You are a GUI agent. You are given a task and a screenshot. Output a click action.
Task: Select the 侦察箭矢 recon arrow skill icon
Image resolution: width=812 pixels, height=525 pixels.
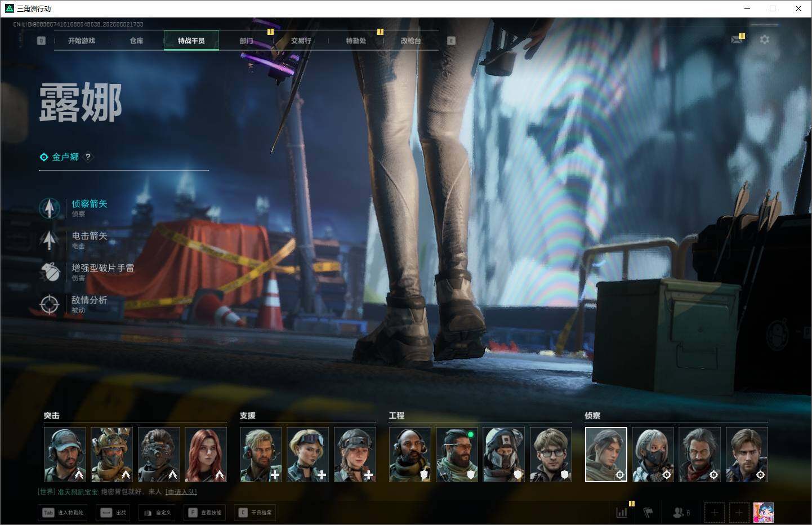click(50, 208)
